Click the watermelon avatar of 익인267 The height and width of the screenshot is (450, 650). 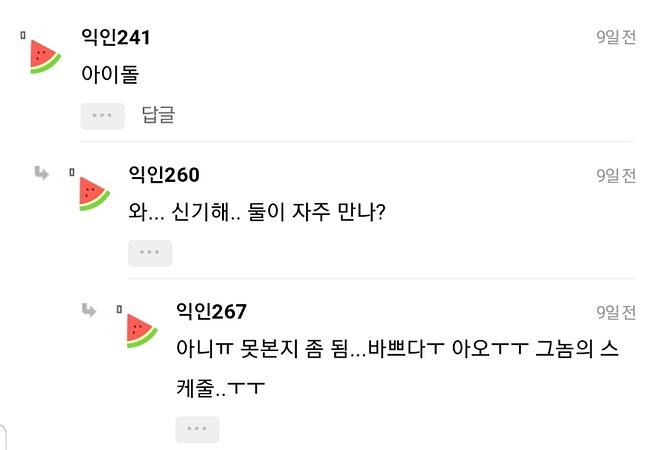pyautogui.click(x=142, y=330)
